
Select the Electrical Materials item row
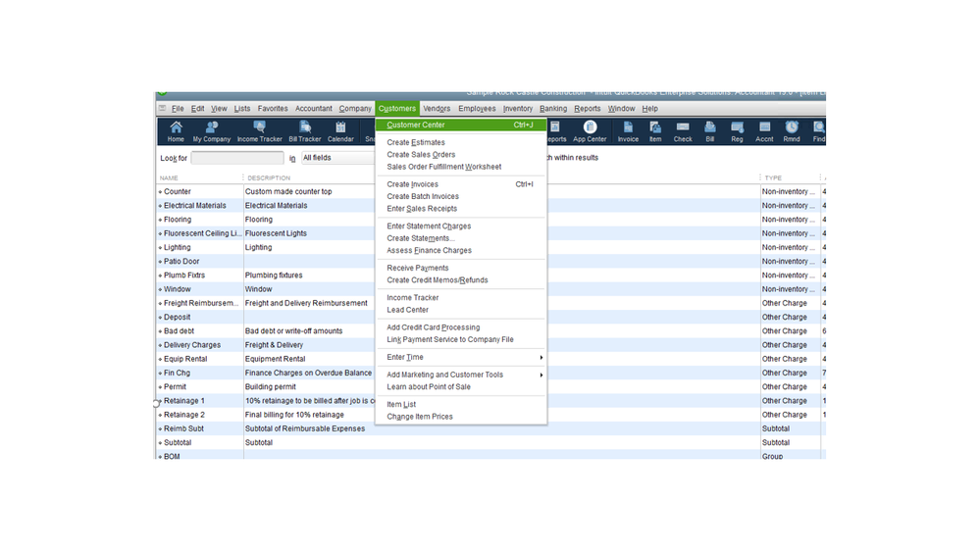pos(490,206)
